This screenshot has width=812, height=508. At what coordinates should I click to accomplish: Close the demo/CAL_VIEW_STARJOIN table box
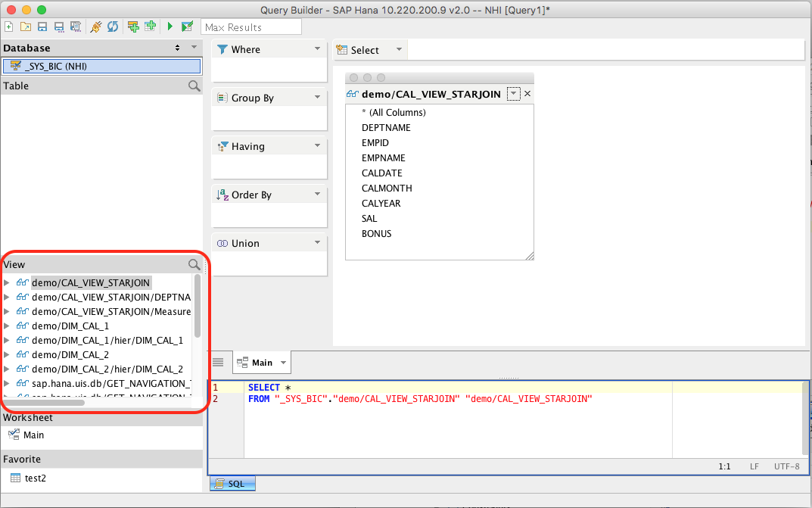pos(527,94)
